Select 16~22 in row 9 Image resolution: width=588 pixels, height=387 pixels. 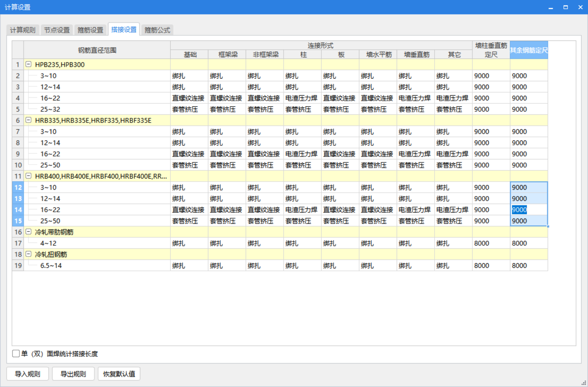click(x=97, y=154)
